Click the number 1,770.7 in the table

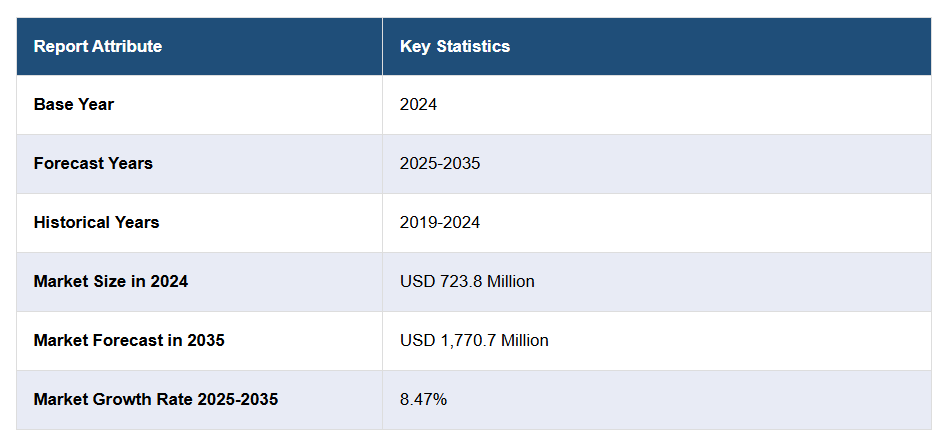pyautogui.click(x=465, y=340)
